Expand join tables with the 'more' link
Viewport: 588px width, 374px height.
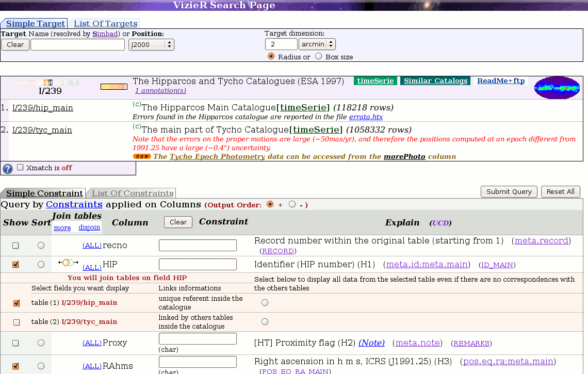point(62,227)
